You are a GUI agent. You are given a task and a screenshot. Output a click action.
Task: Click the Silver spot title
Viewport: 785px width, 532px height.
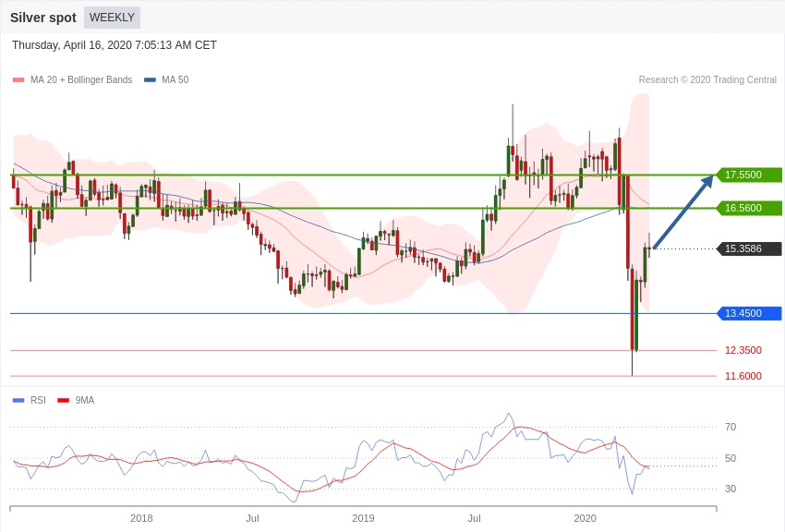(43, 18)
